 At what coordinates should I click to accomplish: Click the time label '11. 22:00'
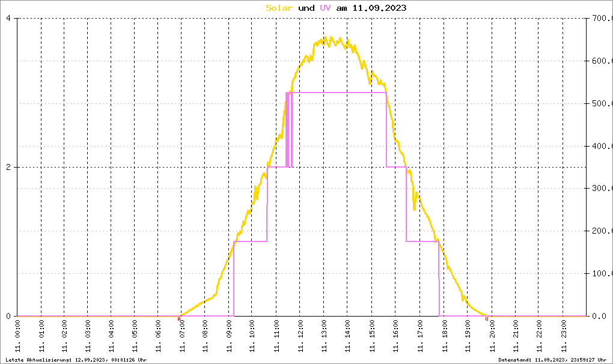pos(538,336)
